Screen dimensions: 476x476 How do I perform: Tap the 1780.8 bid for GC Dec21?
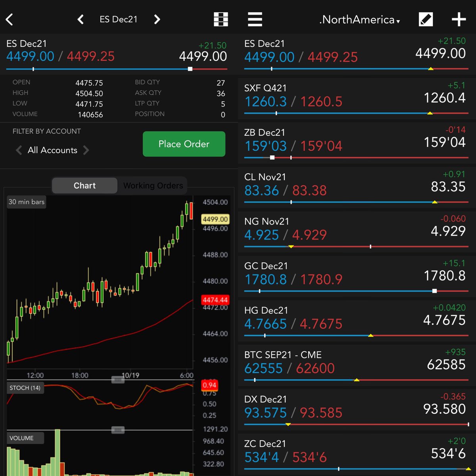click(x=265, y=279)
